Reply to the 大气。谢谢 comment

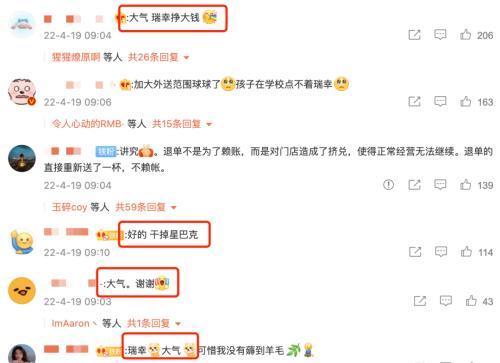pos(446,301)
